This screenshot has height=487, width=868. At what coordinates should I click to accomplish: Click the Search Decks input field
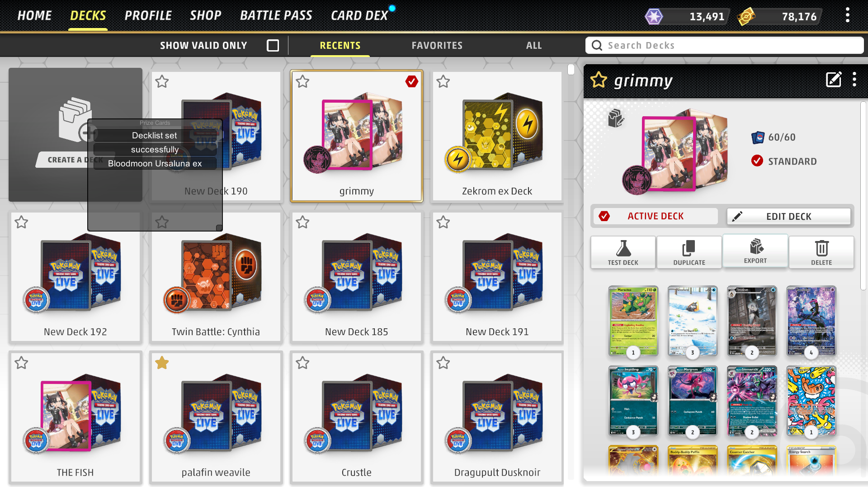pos(724,46)
